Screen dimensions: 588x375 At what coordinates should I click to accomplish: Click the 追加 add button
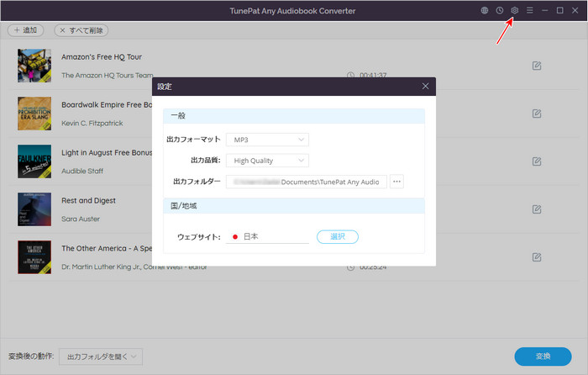click(x=26, y=30)
